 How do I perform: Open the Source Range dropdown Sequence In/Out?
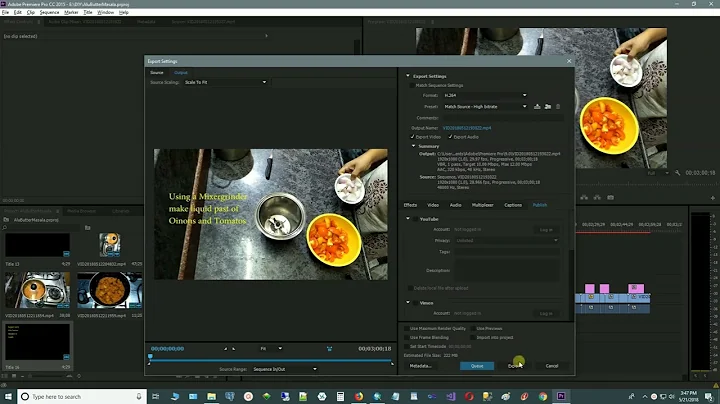click(284, 369)
